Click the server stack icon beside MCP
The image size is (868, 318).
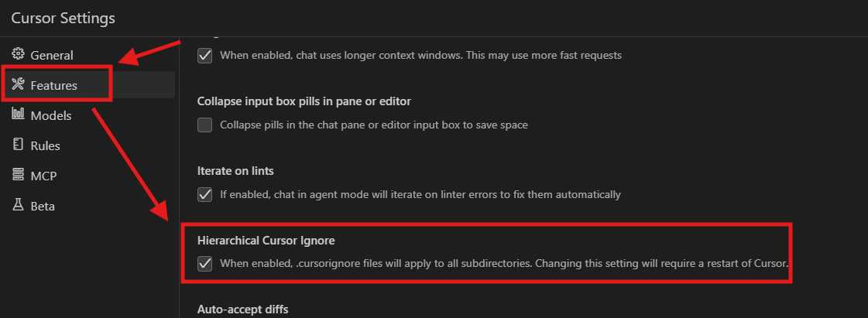18,176
